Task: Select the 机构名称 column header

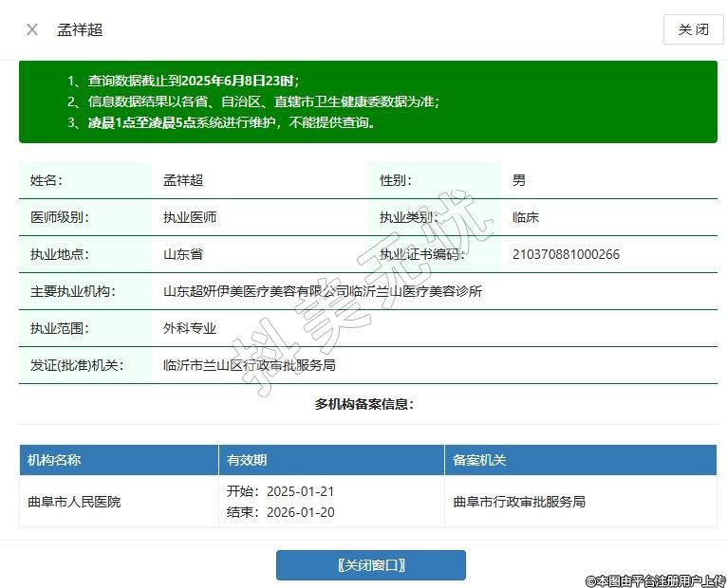Action: 54,460
